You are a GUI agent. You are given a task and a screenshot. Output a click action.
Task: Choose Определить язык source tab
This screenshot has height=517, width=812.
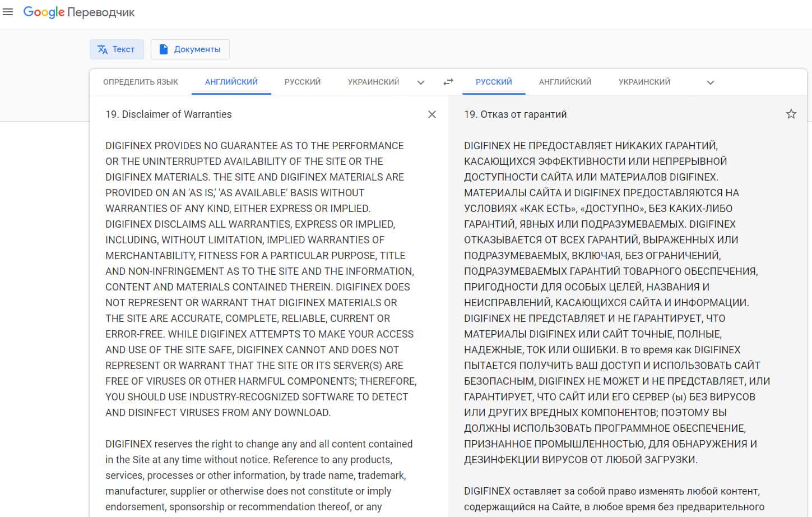(141, 82)
